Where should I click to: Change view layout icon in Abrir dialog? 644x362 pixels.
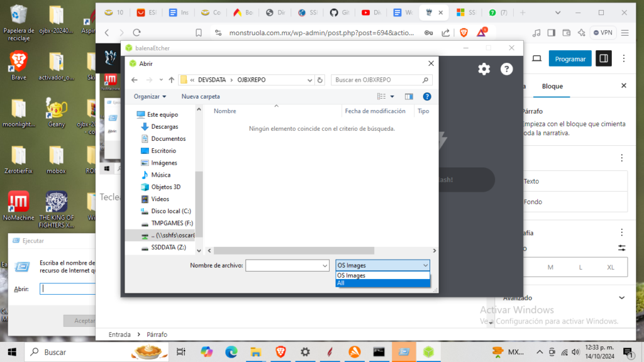(x=381, y=96)
